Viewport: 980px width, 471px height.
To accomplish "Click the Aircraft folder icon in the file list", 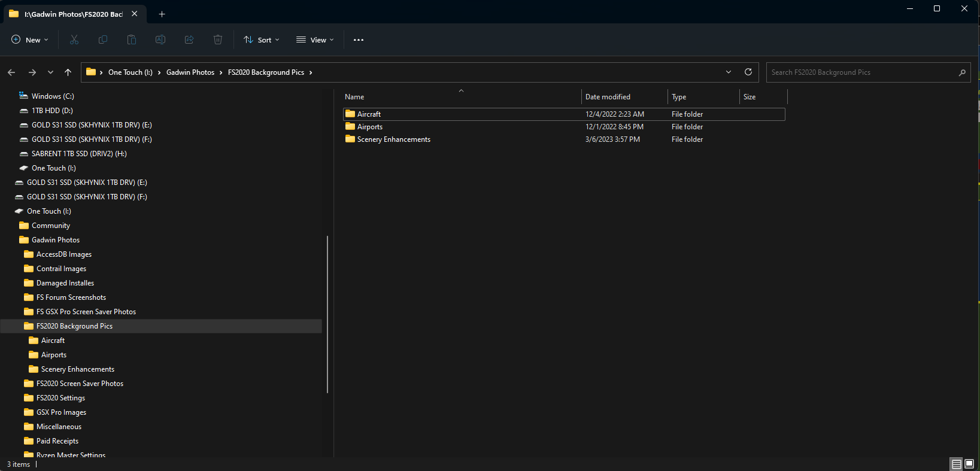I will [350, 114].
